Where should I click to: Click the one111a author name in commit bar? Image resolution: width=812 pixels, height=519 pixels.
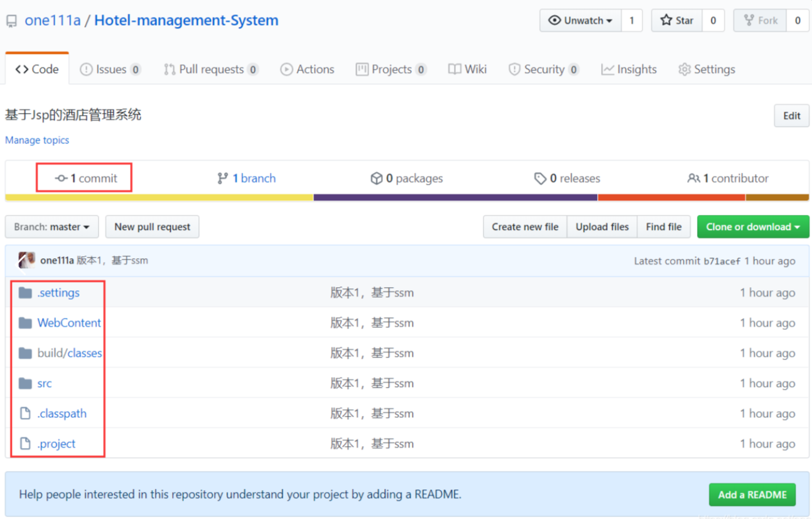57,260
